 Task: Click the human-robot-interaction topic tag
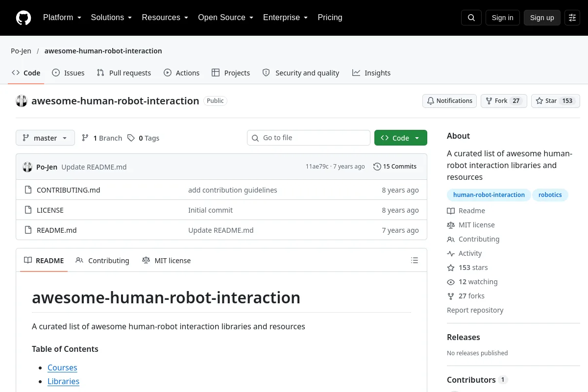tap(489, 195)
